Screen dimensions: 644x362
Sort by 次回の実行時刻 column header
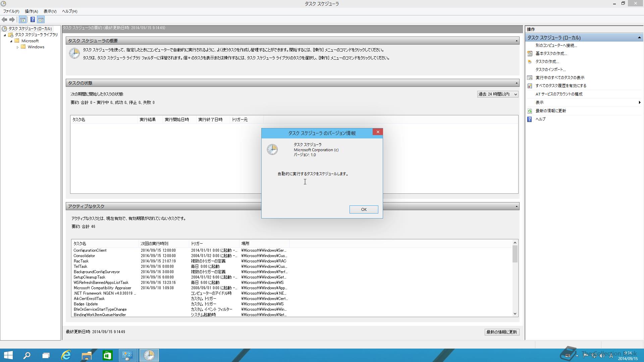164,244
